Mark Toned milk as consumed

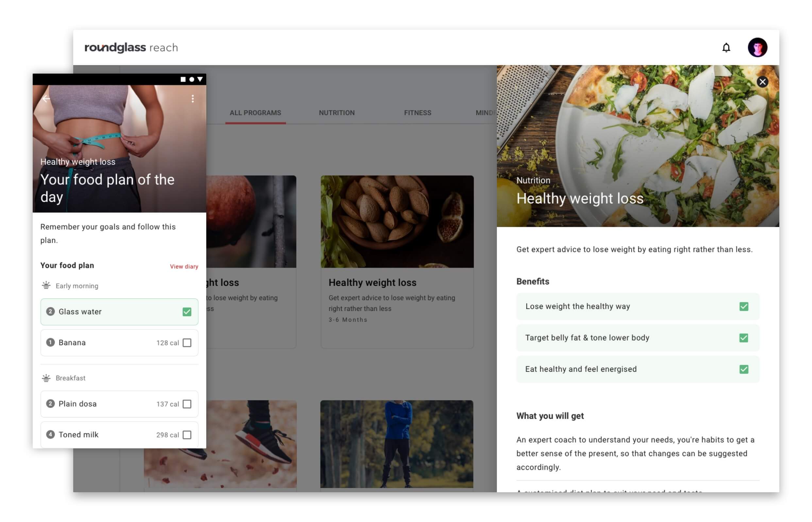point(187,435)
